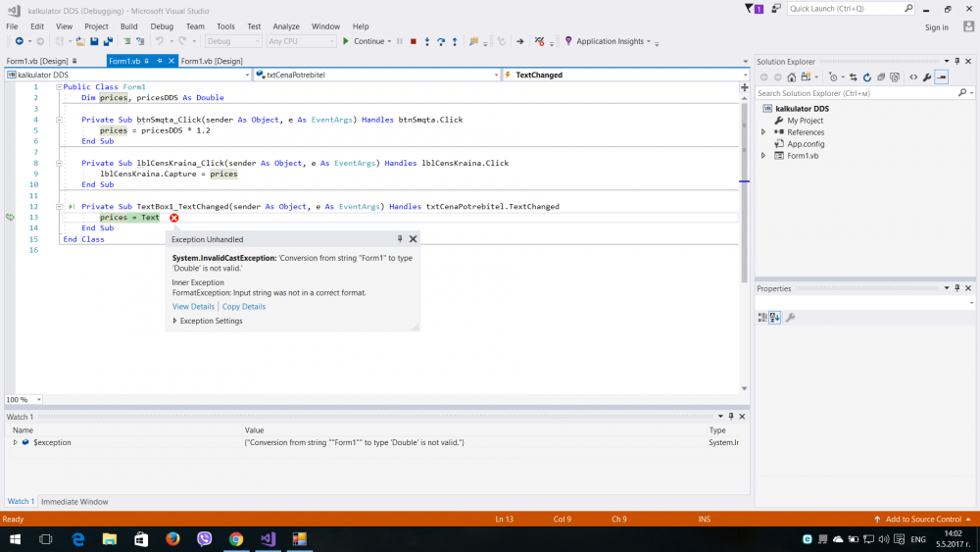This screenshot has width=980, height=552.
Task: Click Sign in at top right
Action: (936, 27)
